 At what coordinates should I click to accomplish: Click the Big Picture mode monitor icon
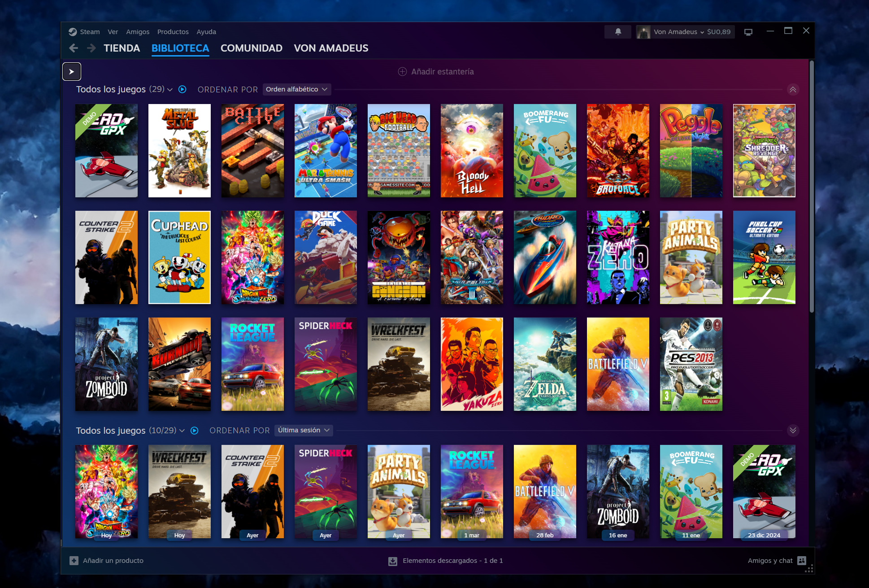coord(748,32)
